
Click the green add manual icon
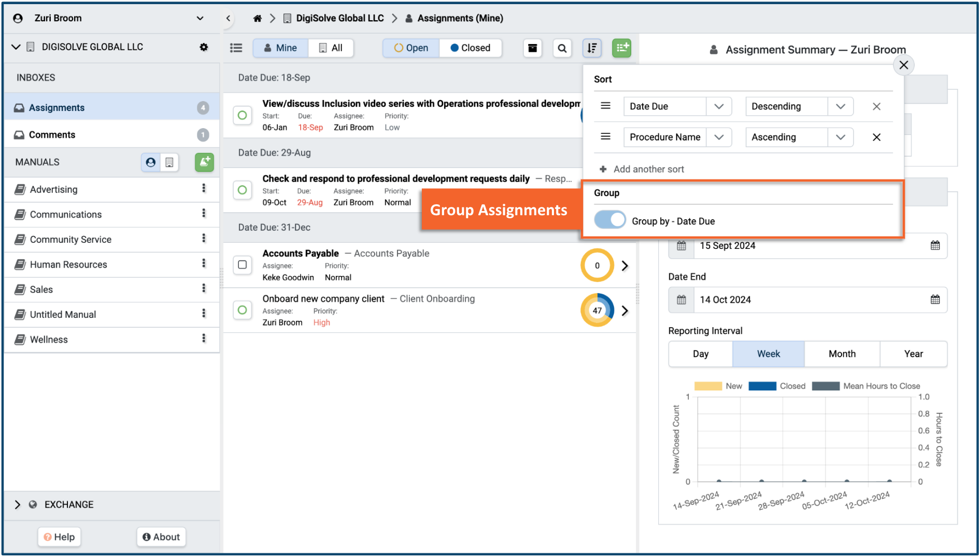(x=204, y=162)
